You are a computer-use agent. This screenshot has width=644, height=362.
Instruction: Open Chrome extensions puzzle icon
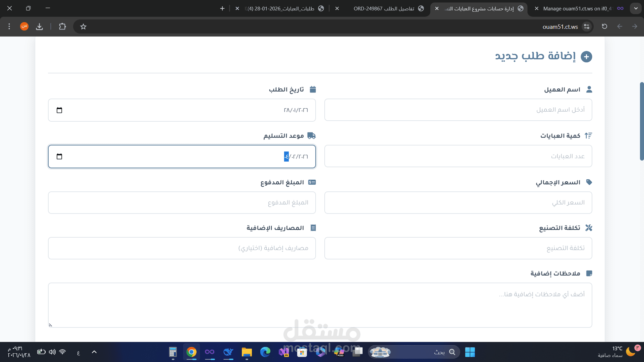[62, 26]
